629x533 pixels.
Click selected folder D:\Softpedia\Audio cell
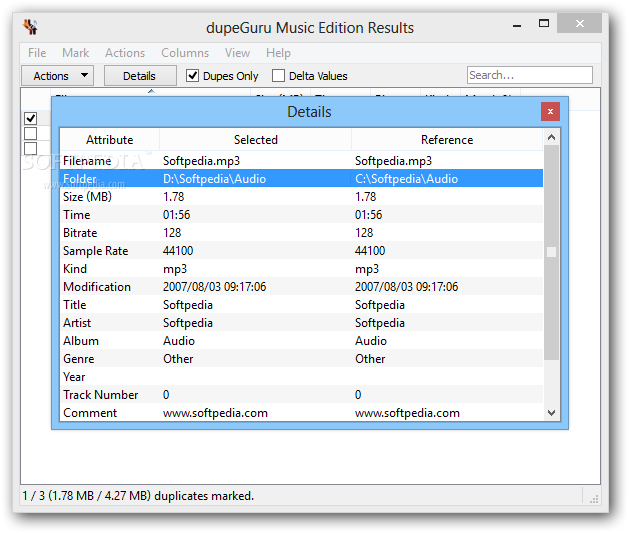tap(256, 178)
